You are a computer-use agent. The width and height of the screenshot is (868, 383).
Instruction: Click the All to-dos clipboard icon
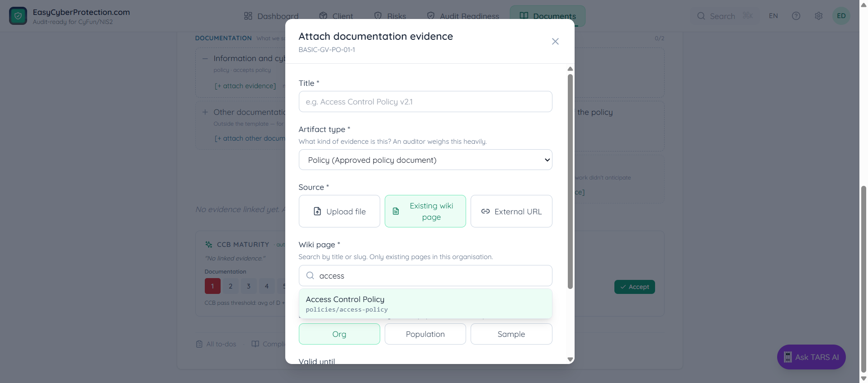point(199,344)
